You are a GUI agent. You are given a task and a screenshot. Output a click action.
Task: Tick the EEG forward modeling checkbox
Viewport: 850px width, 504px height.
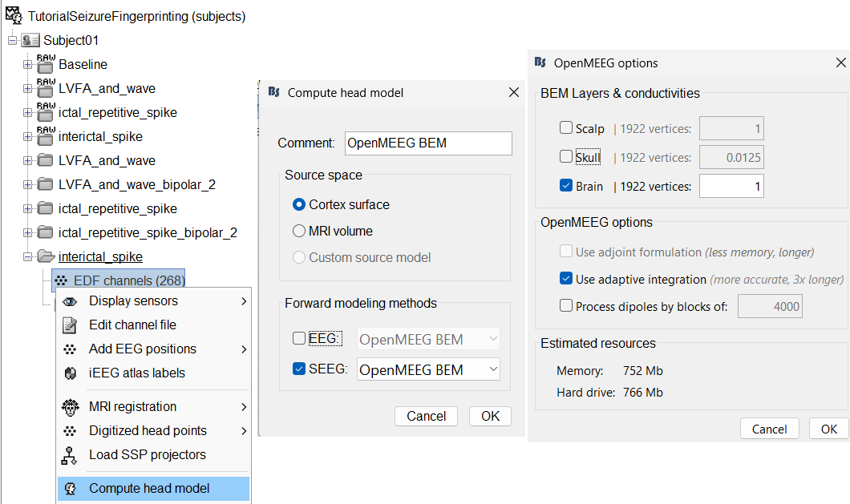click(299, 339)
